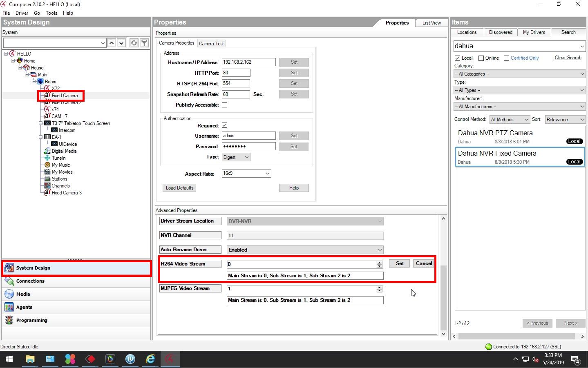This screenshot has height=368, width=588.
Task: Enable Certified Only checkbox
Action: coord(507,58)
